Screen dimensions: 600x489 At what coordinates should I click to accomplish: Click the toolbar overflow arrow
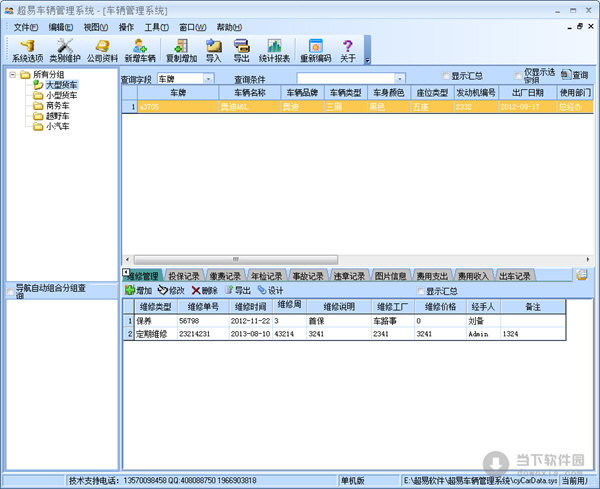[x=367, y=60]
